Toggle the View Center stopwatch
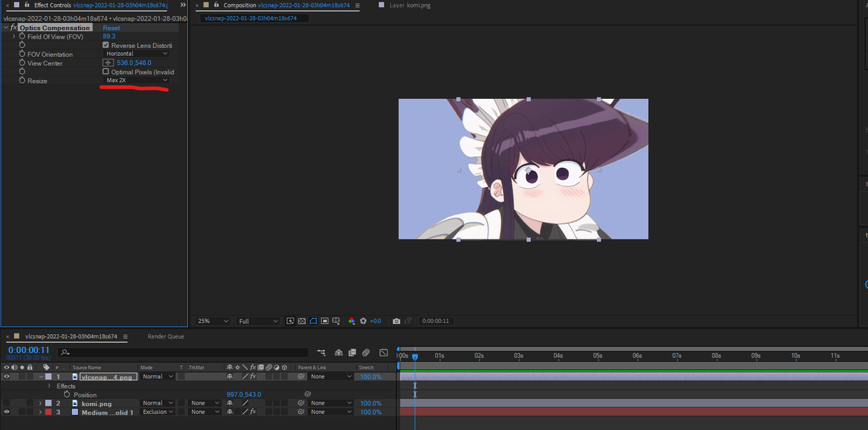868x430 pixels. point(22,63)
